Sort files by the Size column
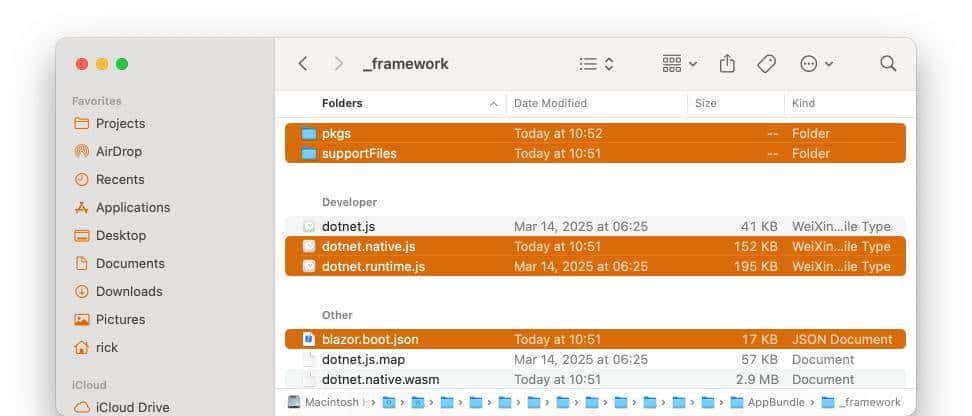Screen dimensions: 972x416 point(706,104)
